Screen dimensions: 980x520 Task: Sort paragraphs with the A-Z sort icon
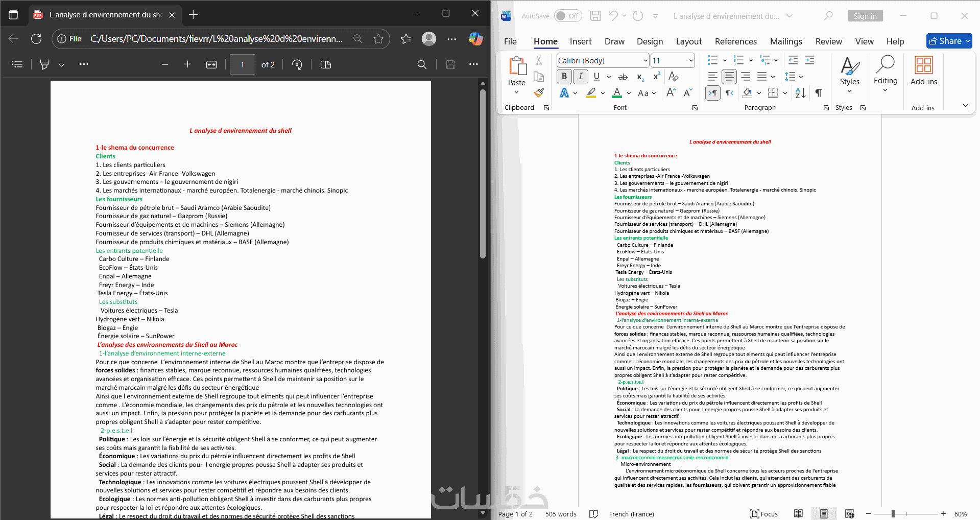coord(801,92)
